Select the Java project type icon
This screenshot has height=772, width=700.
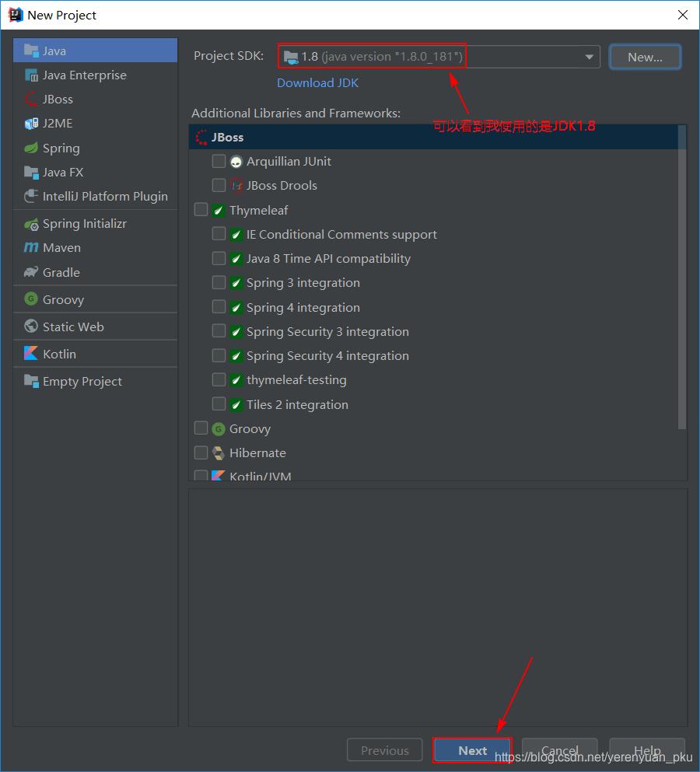pos(31,51)
